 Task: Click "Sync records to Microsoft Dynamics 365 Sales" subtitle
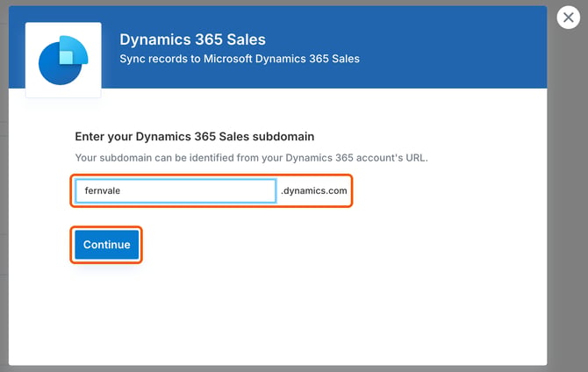coord(240,59)
